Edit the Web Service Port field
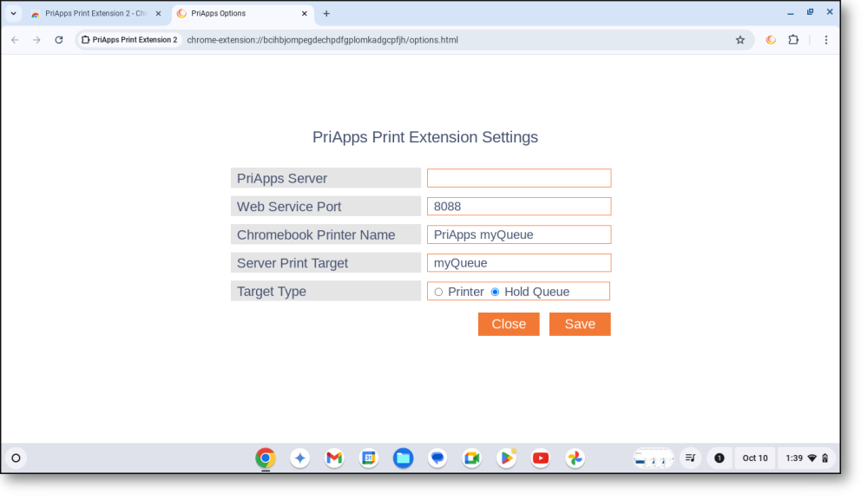868x501 pixels. click(x=519, y=207)
